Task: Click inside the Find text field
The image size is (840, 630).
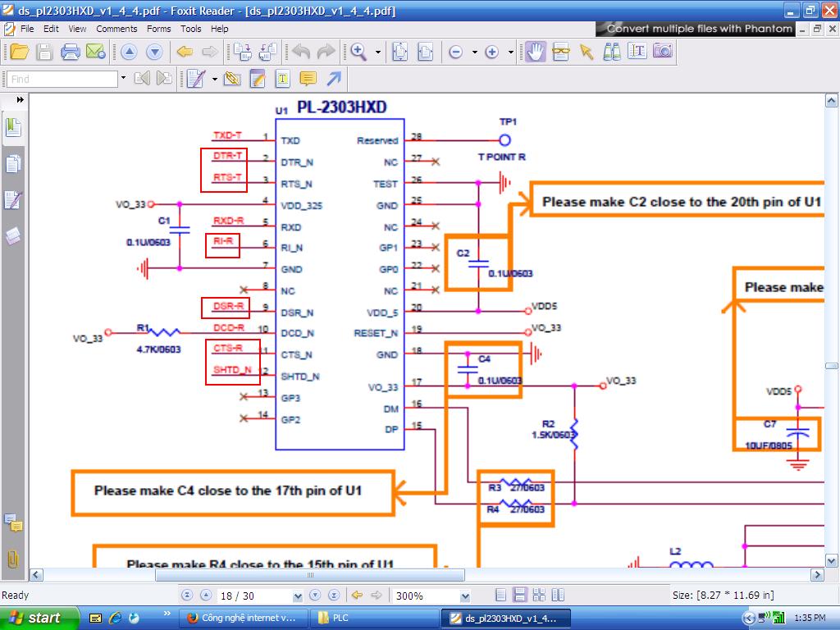Action: (x=62, y=79)
